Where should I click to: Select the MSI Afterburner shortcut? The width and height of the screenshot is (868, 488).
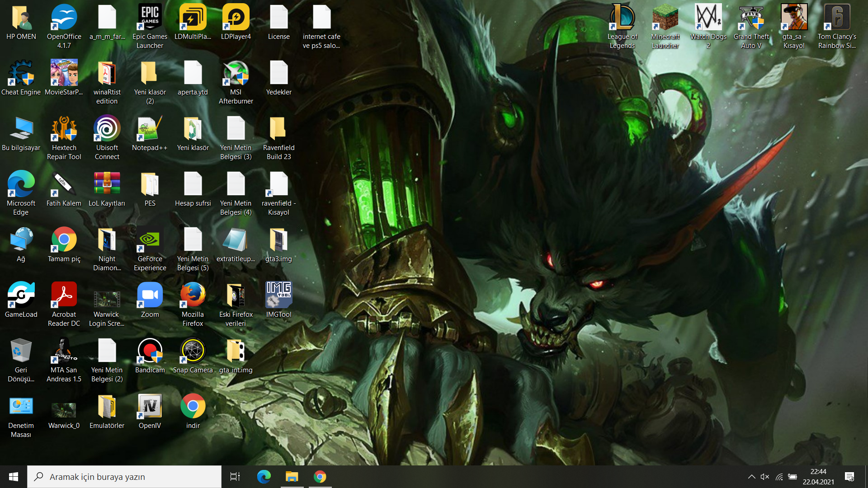(x=236, y=74)
